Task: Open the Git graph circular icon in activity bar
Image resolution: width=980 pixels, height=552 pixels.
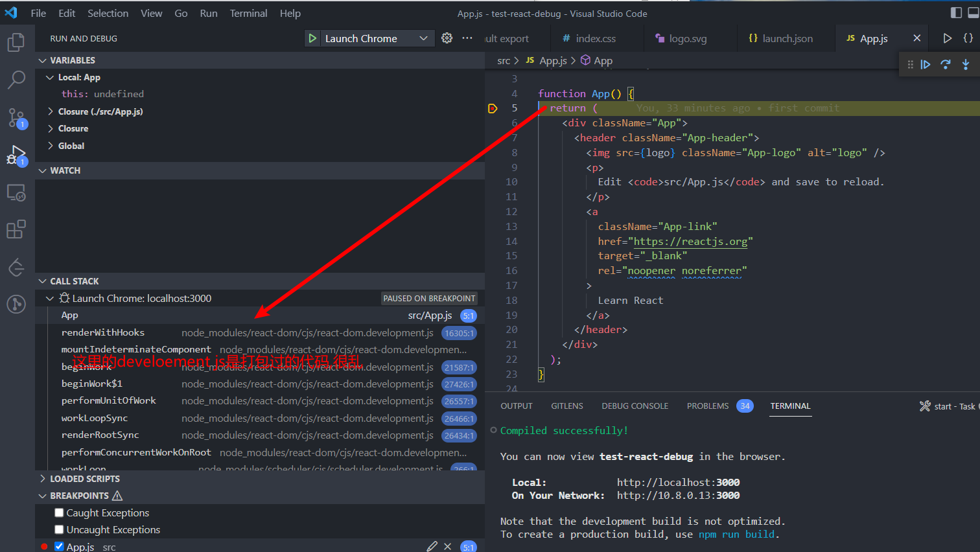Action: [x=16, y=304]
